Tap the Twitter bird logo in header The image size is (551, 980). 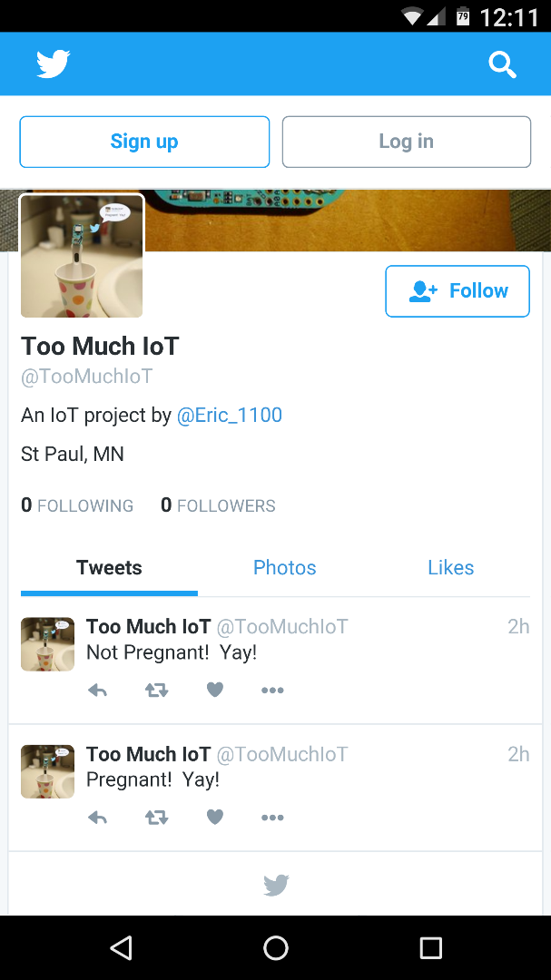pos(54,64)
